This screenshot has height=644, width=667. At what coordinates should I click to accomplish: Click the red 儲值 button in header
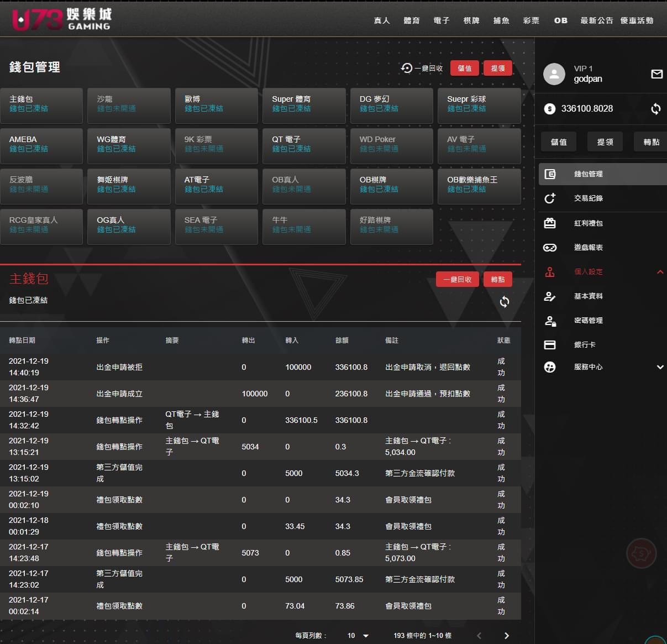(x=464, y=68)
